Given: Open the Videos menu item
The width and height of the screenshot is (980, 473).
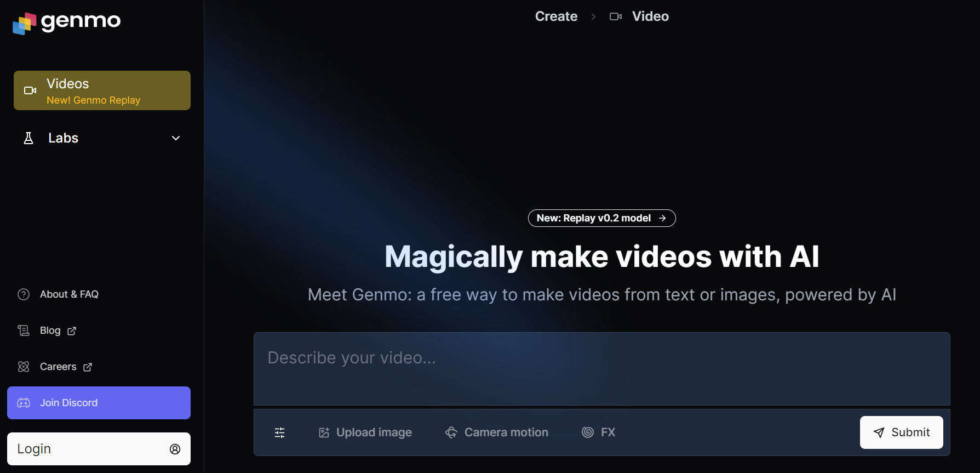Looking at the screenshot, I should pyautogui.click(x=102, y=90).
